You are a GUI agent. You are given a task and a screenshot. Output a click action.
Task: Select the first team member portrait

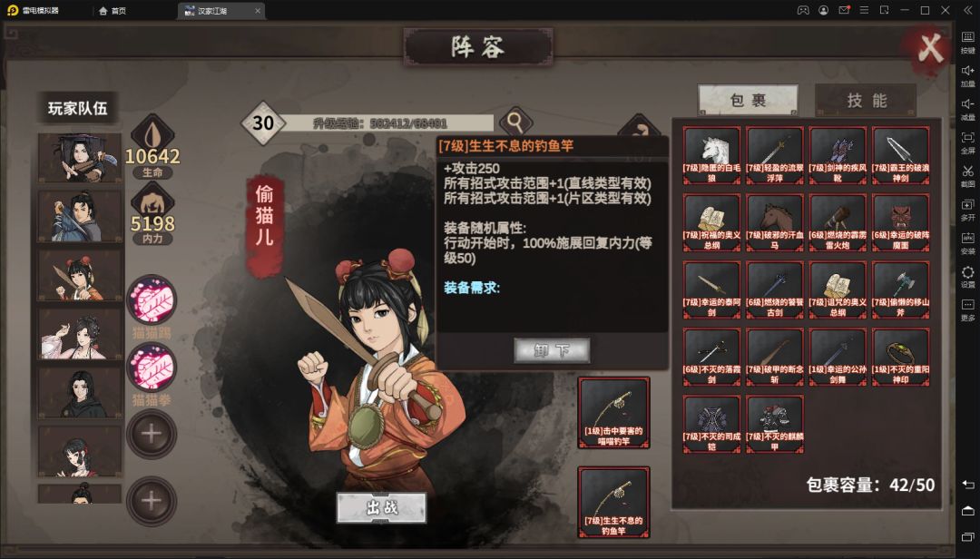click(80, 157)
